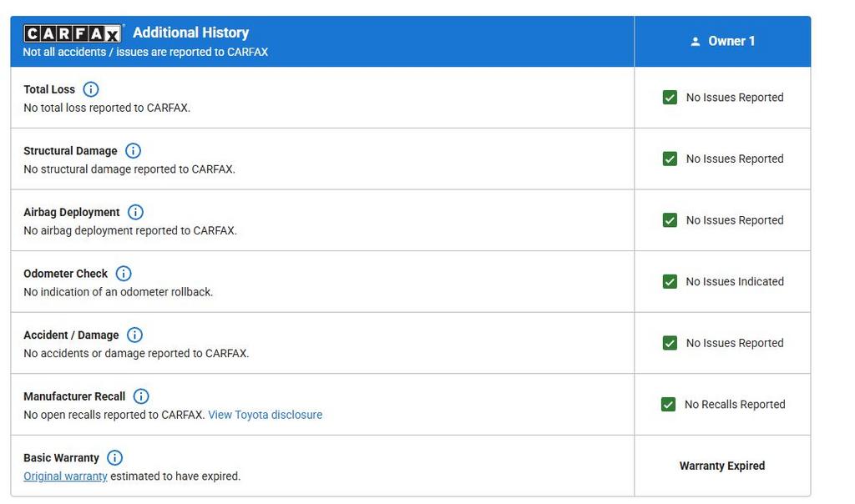This screenshot has height=504, width=855.
Task: Show info for Odometer Check
Action: (124, 274)
